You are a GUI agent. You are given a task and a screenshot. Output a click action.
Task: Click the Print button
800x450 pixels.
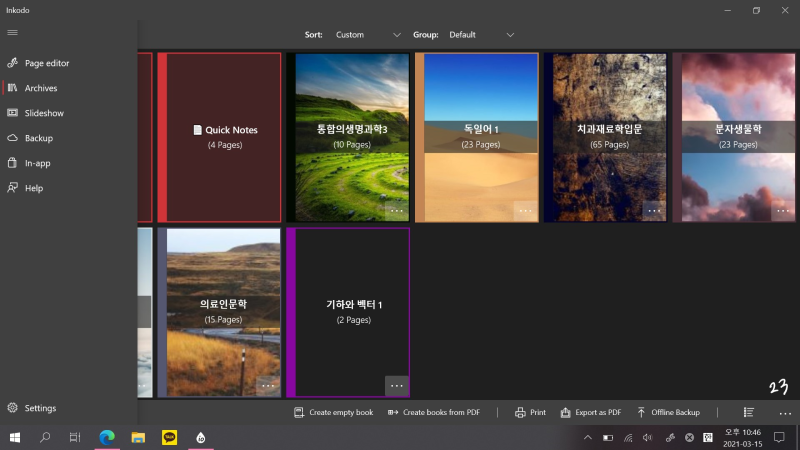click(530, 412)
